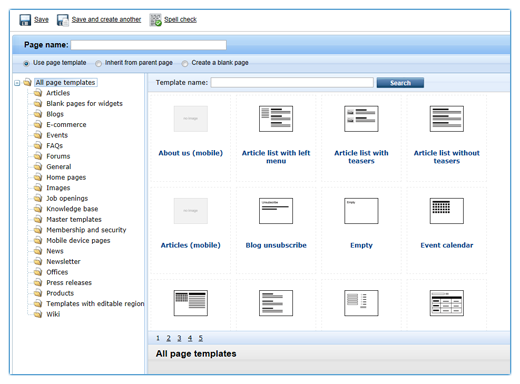Open the Save link
520x384 pixels.
tap(41, 20)
